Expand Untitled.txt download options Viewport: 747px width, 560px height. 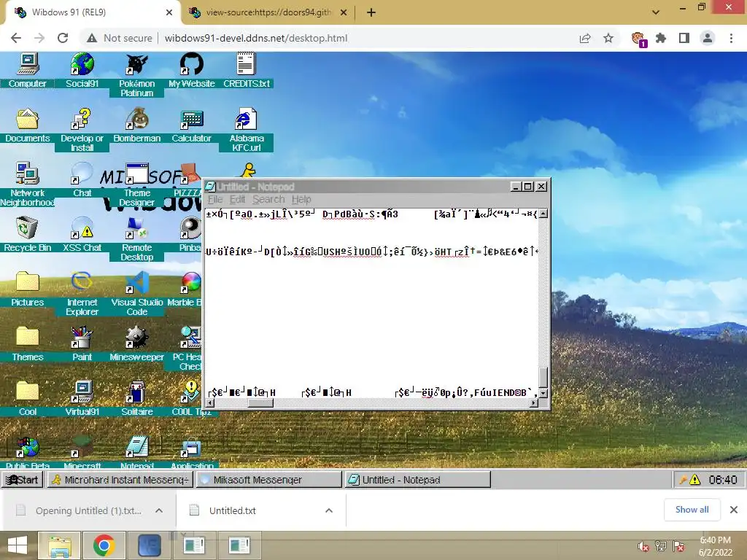329,510
